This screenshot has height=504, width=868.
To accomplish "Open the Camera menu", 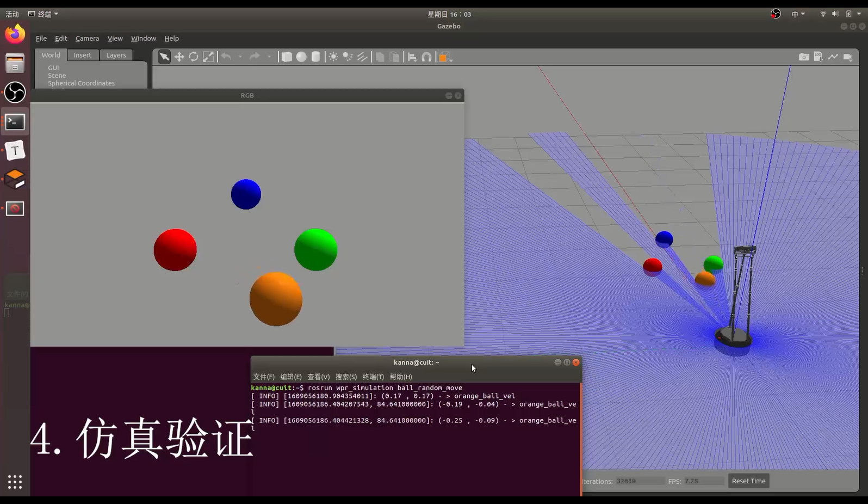I will coord(87,38).
